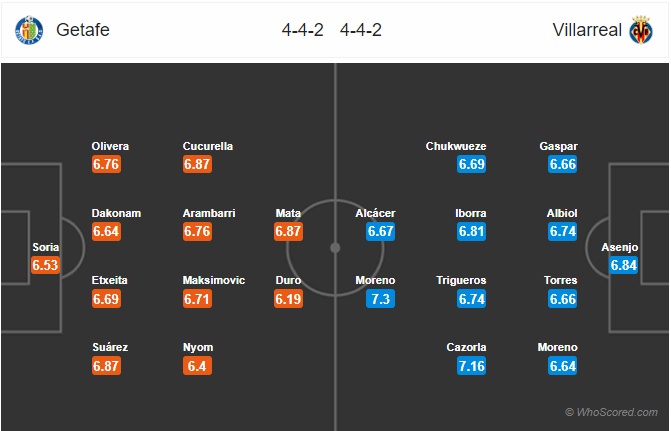Click Cazorla's 7.16 rating badge
This screenshot has height=431, width=671.
pyautogui.click(x=471, y=366)
